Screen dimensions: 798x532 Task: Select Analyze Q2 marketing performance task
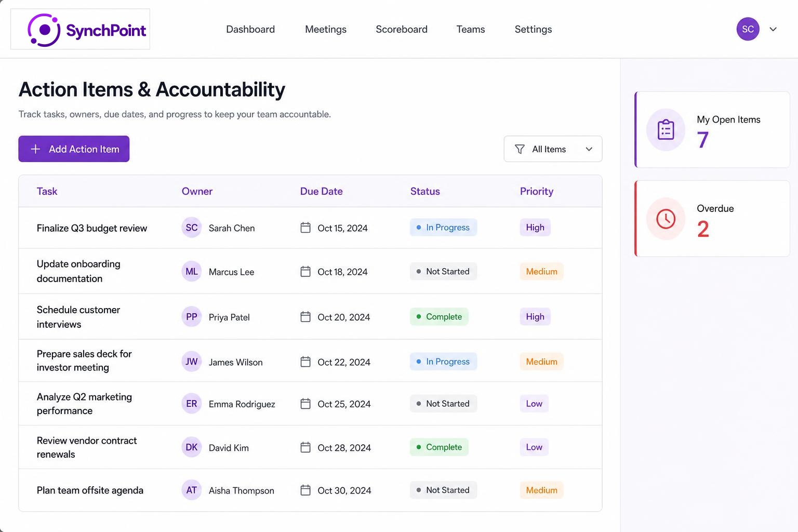[x=84, y=404]
